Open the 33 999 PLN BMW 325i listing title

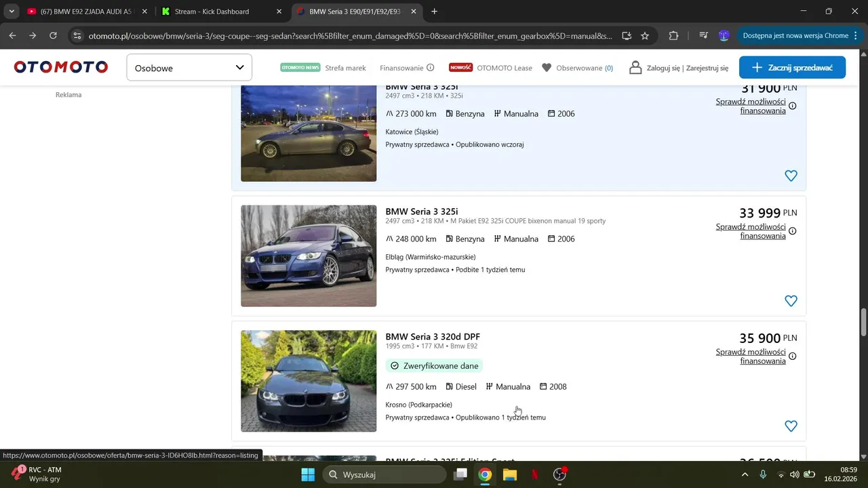pos(422,211)
